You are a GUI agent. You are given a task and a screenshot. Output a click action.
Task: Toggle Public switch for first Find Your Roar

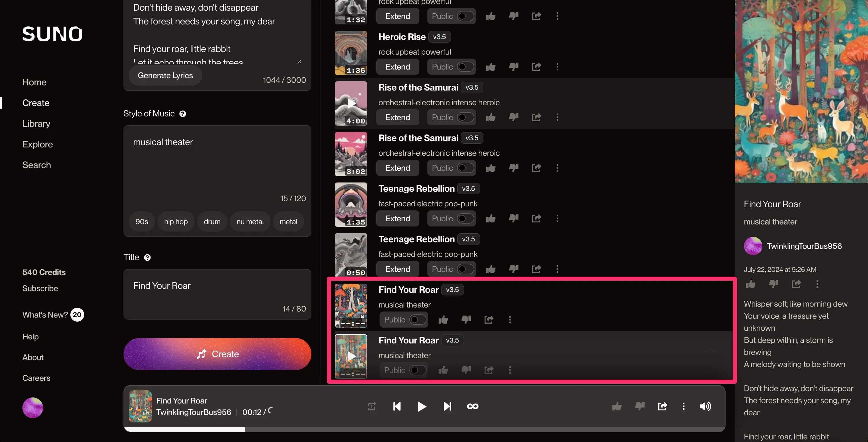pyautogui.click(x=418, y=320)
